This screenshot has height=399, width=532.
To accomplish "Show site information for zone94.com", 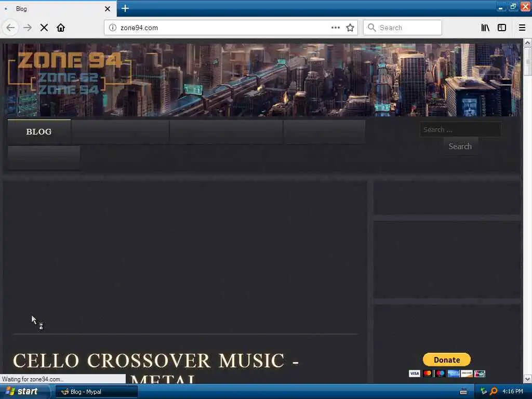I will 113,28.
